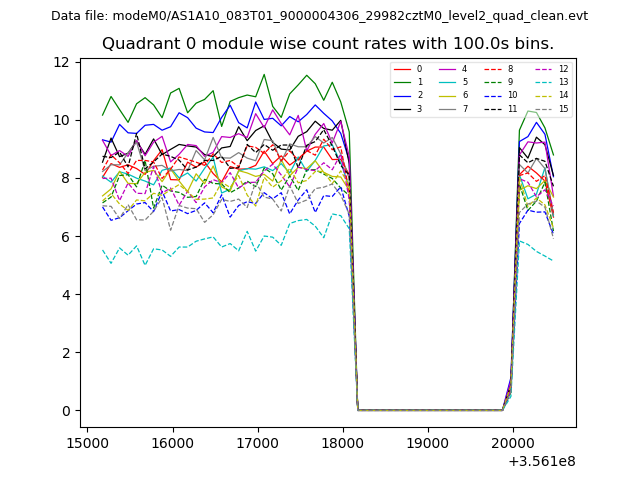Click y-axis tick label 0
Image resolution: width=640 pixels, height=480 pixels.
click(x=66, y=411)
